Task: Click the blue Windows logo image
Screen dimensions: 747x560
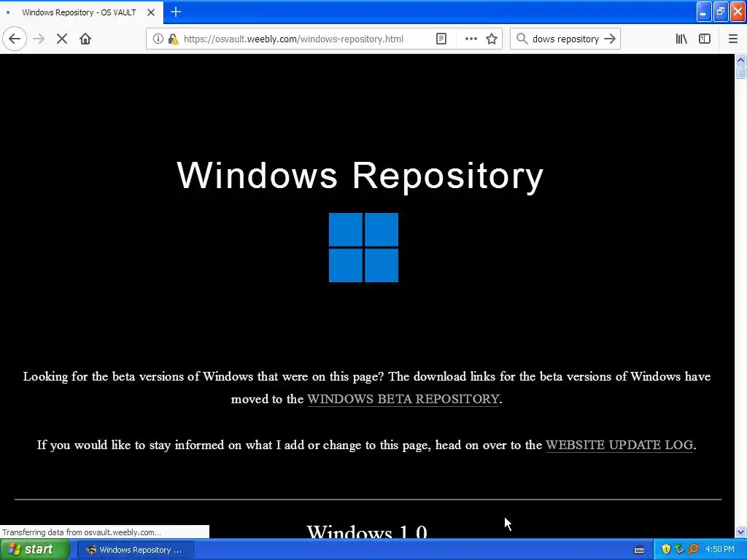Action: [363, 247]
